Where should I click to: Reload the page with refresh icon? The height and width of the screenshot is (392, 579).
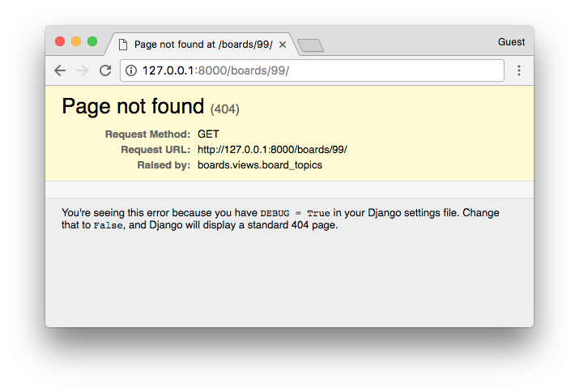105,70
